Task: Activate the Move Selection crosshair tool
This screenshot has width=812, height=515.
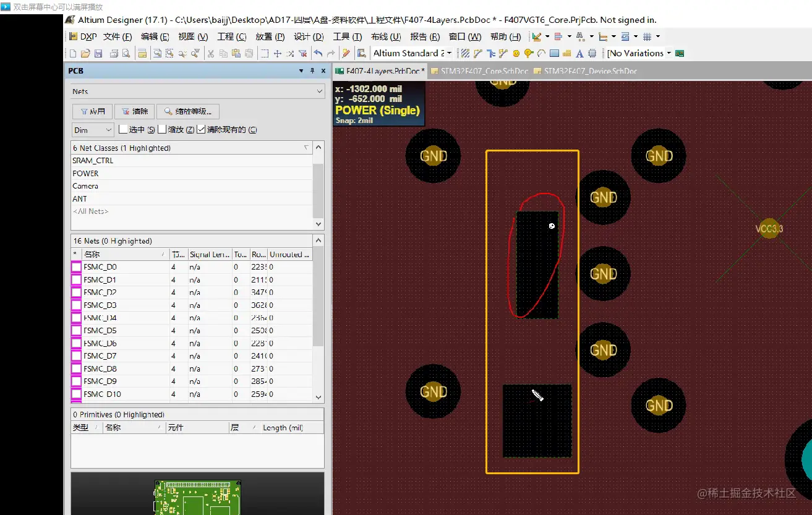Action: click(278, 53)
